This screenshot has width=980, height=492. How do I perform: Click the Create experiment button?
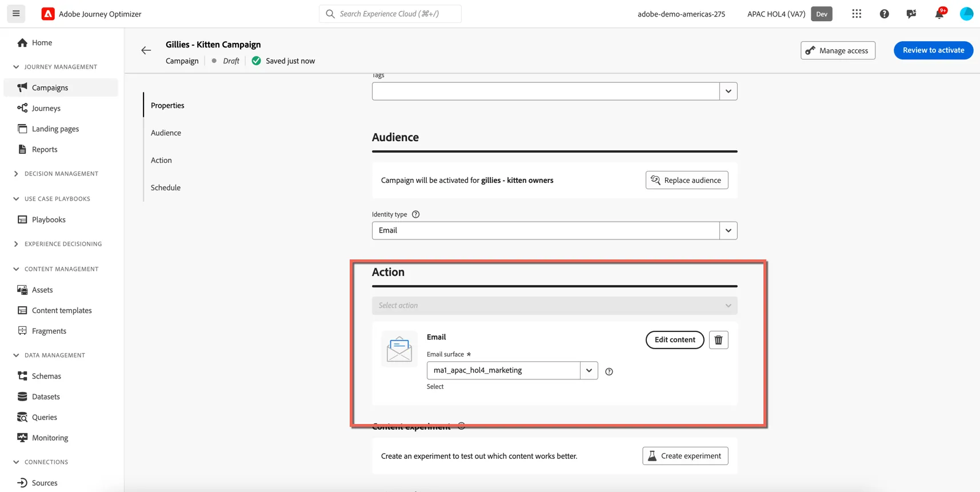point(685,456)
